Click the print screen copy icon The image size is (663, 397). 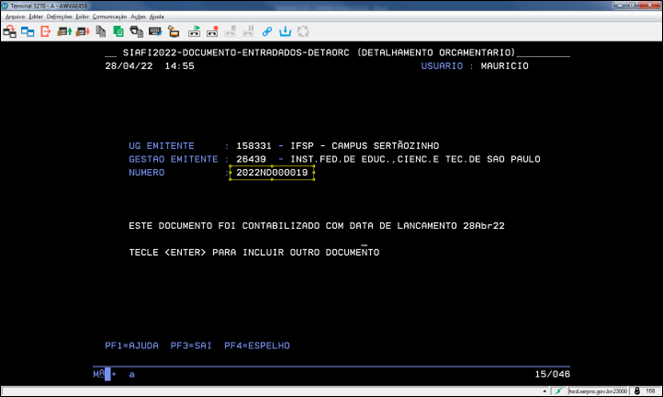136,32
